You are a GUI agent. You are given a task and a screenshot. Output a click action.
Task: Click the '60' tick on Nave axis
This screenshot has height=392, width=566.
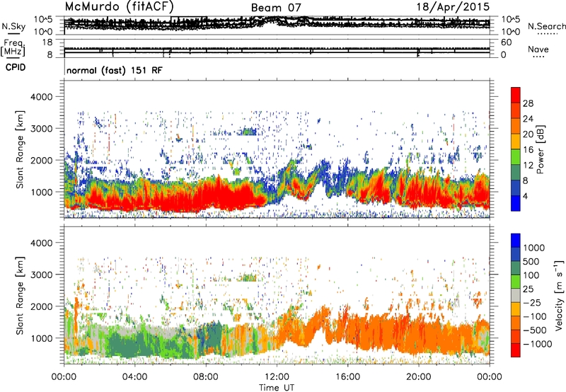pyautogui.click(x=507, y=42)
